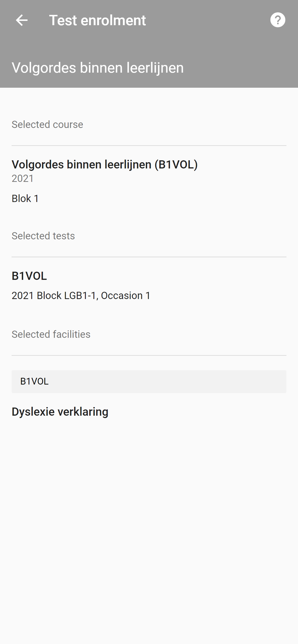
Task: Select the Dyslexie verklaring facility
Action: 60,412
